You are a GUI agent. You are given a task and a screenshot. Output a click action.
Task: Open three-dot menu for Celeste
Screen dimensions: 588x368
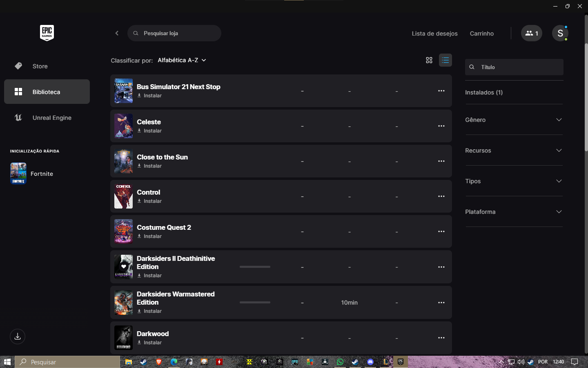441,126
